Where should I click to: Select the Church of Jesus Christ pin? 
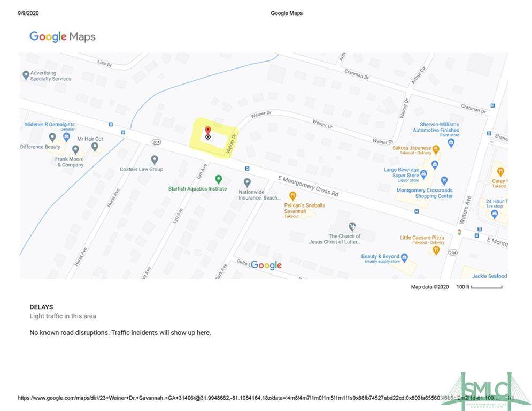pos(352,226)
